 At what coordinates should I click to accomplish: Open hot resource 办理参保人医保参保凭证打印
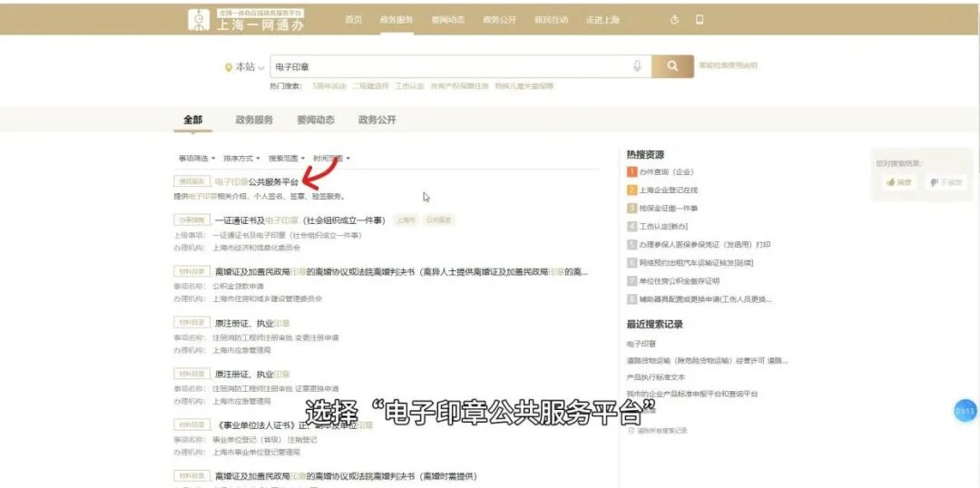tap(705, 244)
